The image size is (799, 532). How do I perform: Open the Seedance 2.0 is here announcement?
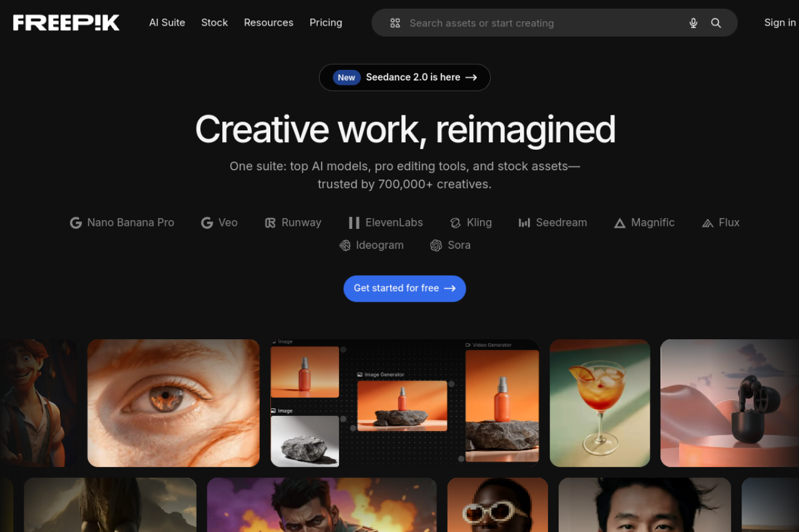(404, 77)
